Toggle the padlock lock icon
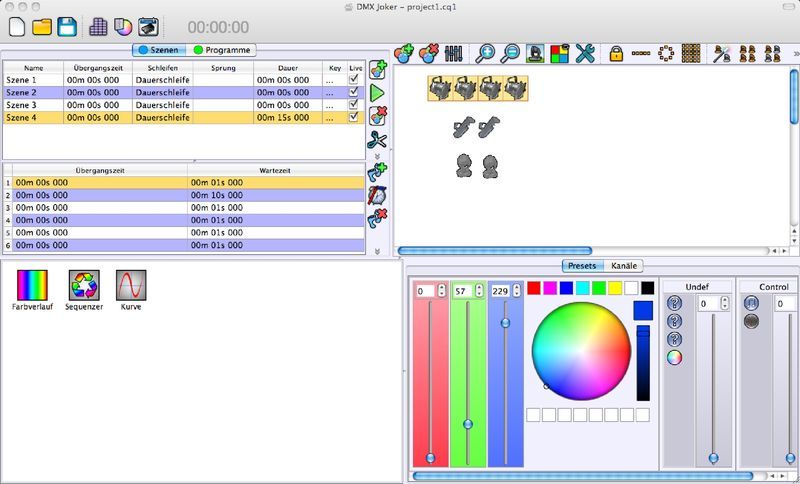 (x=616, y=53)
